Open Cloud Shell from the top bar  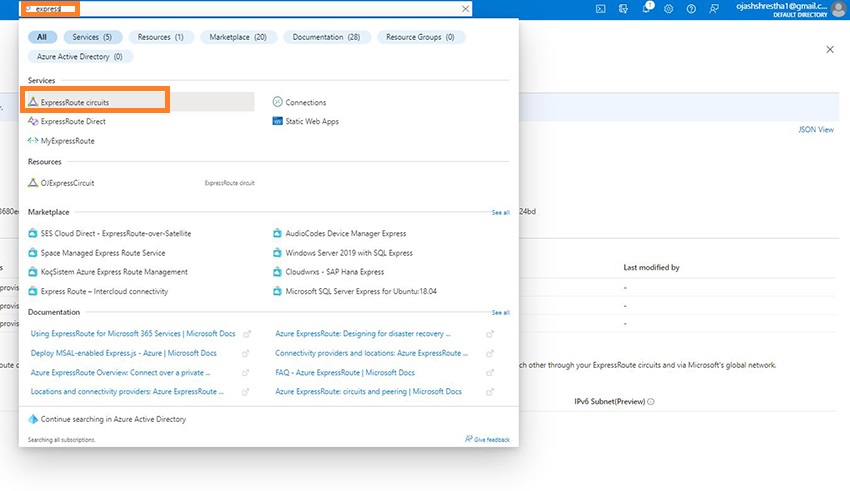tap(600, 9)
